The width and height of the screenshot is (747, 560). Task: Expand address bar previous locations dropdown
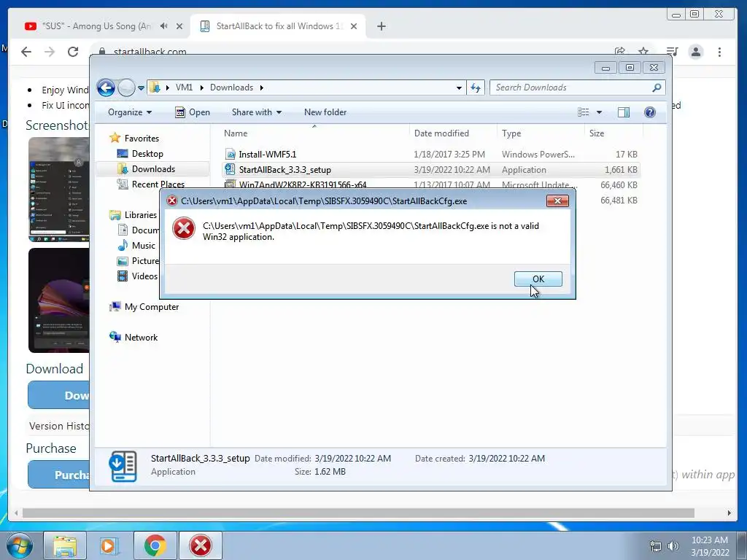point(459,88)
